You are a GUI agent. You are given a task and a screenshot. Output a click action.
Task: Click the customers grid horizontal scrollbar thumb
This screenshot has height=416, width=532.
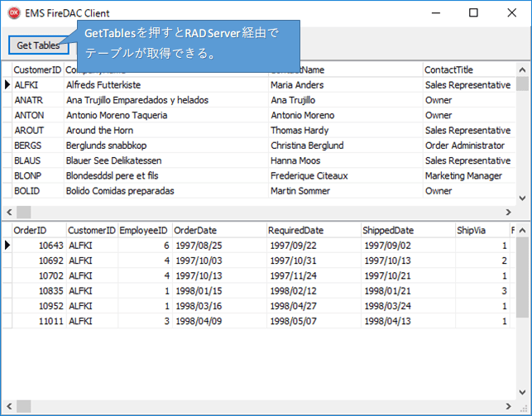click(x=24, y=213)
